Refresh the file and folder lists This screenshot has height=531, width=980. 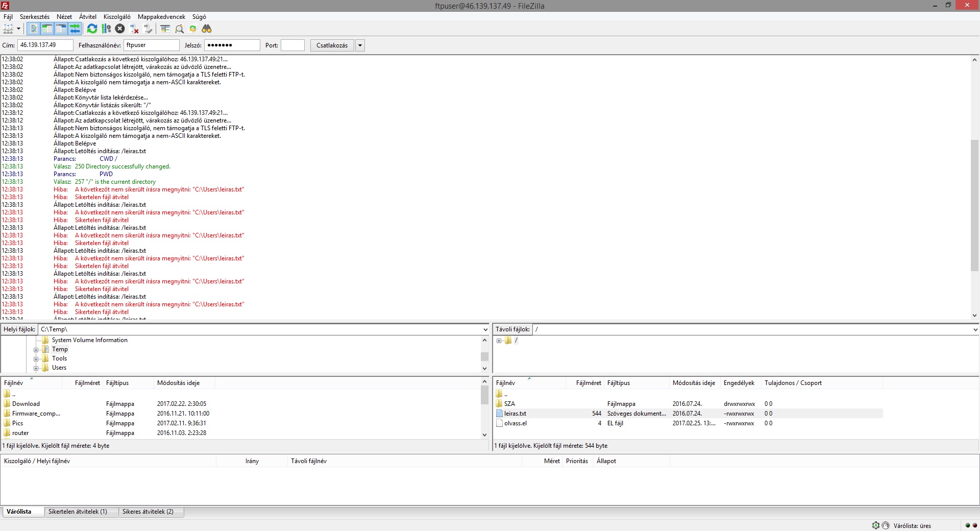[x=92, y=29]
